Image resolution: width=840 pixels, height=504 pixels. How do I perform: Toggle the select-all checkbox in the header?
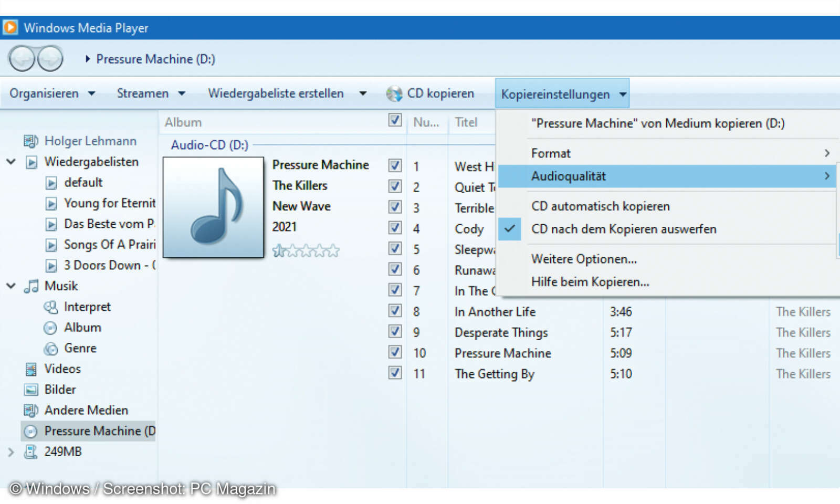tap(395, 120)
